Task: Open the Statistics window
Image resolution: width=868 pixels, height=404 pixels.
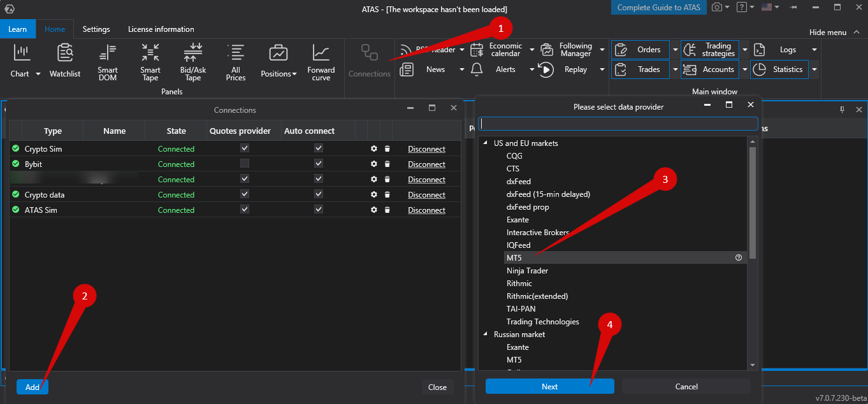Action: click(x=779, y=69)
